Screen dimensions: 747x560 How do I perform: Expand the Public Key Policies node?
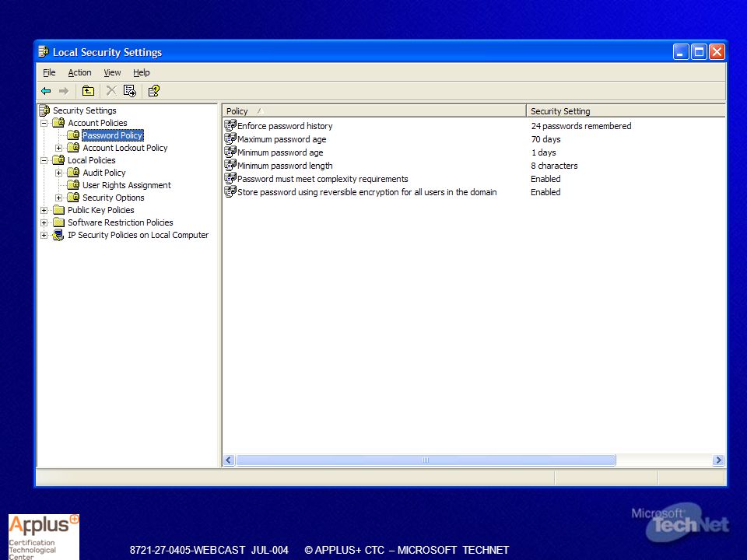[x=44, y=210]
